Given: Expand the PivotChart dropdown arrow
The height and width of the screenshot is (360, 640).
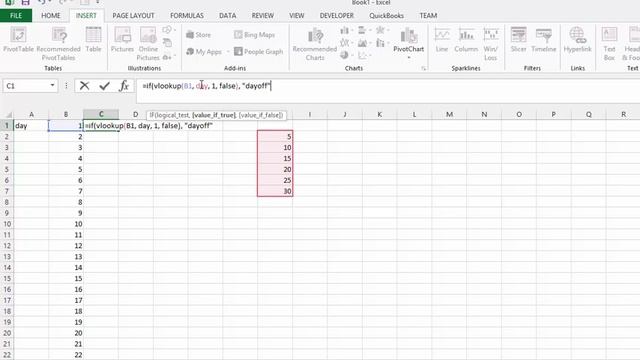Looking at the screenshot, I should (409, 58).
